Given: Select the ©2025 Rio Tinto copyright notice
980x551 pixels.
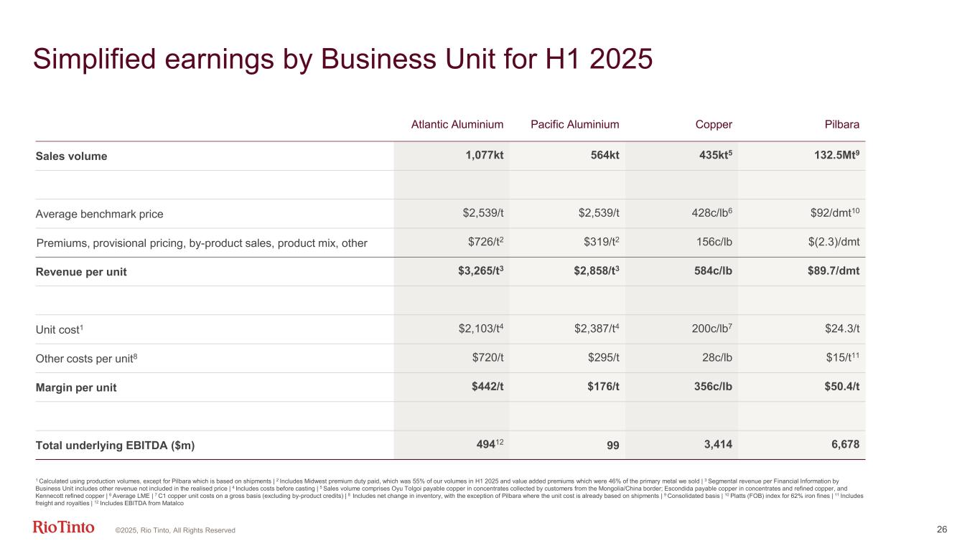Looking at the screenshot, I should pos(176,530).
